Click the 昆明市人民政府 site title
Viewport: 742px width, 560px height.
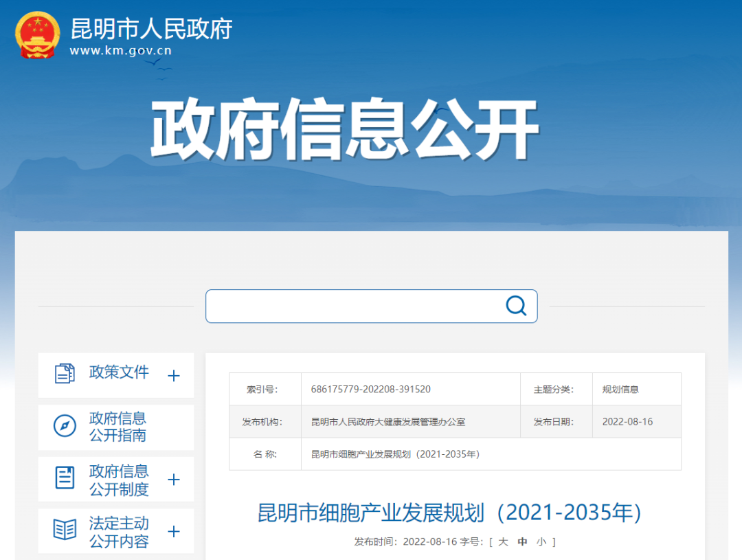tap(151, 29)
